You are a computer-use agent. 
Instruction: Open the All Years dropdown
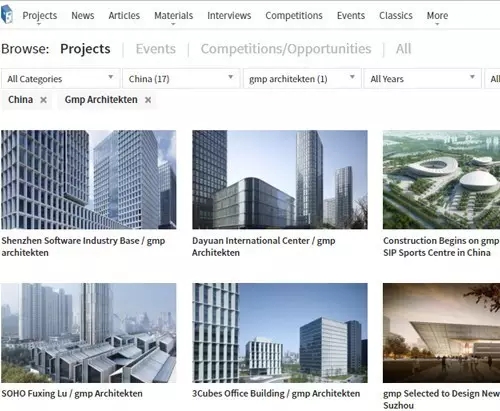(x=423, y=79)
